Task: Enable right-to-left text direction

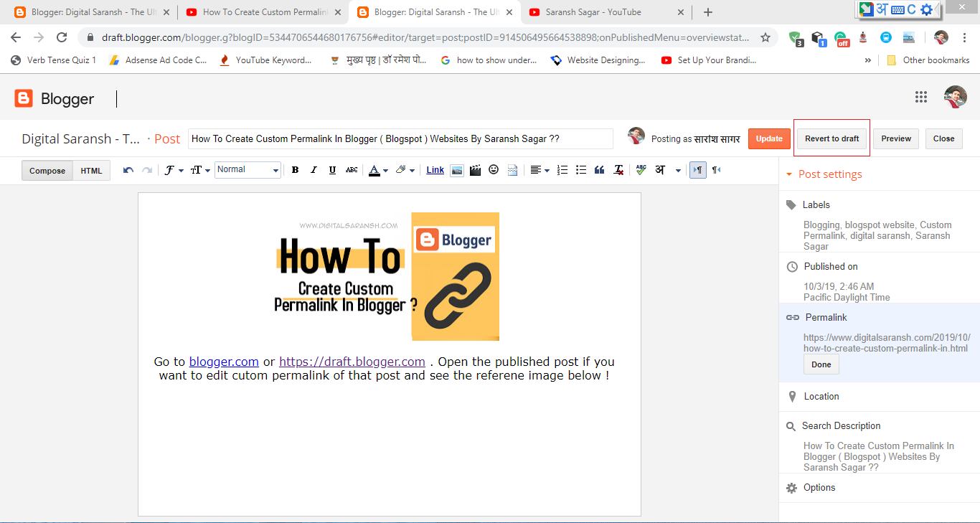Action: [x=716, y=170]
